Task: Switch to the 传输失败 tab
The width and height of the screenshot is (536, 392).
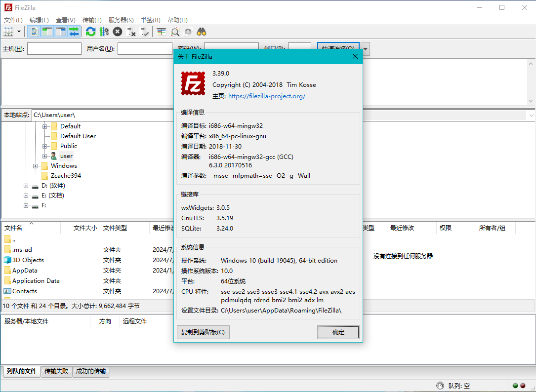Action: (56, 371)
